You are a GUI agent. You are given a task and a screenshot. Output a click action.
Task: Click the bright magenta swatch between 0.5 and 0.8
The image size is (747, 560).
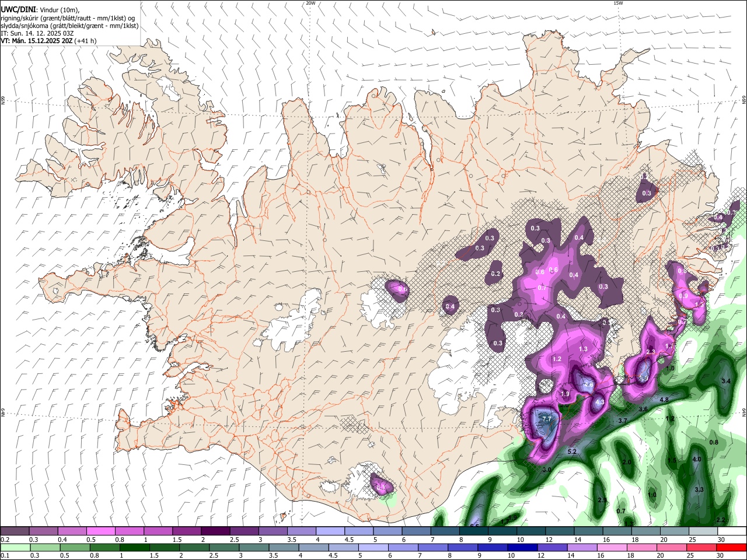(100, 531)
